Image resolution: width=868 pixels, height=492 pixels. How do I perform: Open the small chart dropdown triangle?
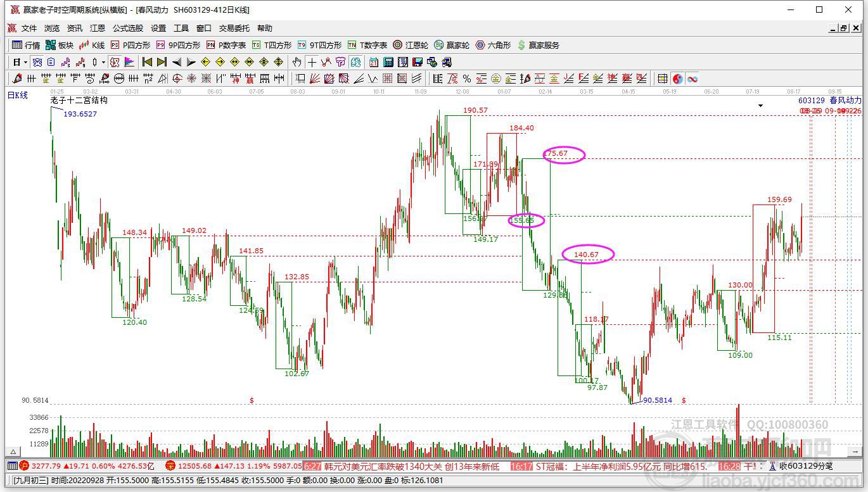pyautogui.click(x=760, y=106)
